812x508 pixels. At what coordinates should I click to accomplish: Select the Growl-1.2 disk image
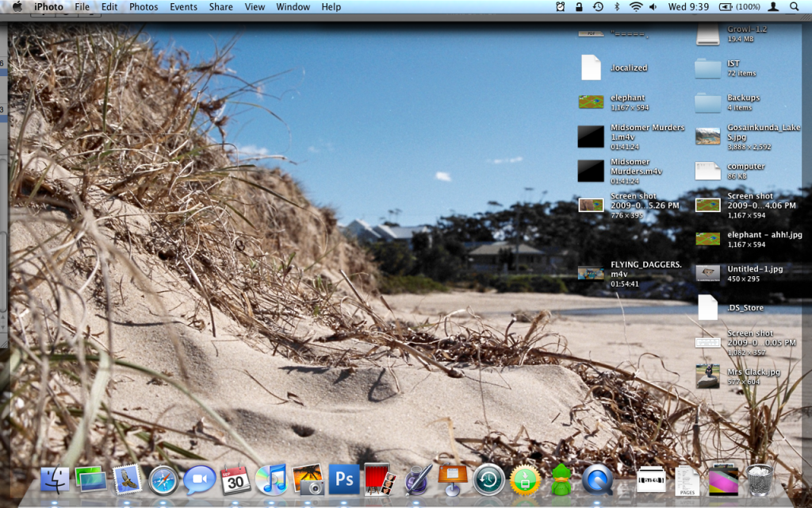(707, 34)
